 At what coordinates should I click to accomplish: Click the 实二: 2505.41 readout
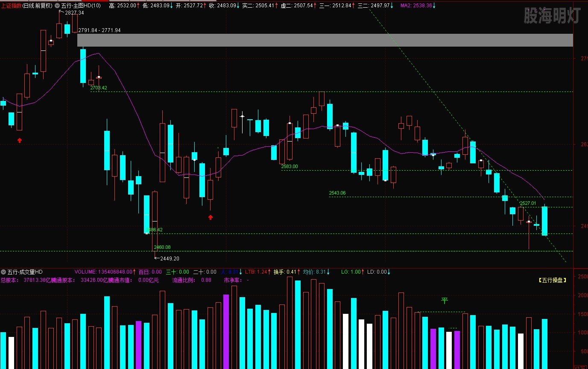[260, 6]
